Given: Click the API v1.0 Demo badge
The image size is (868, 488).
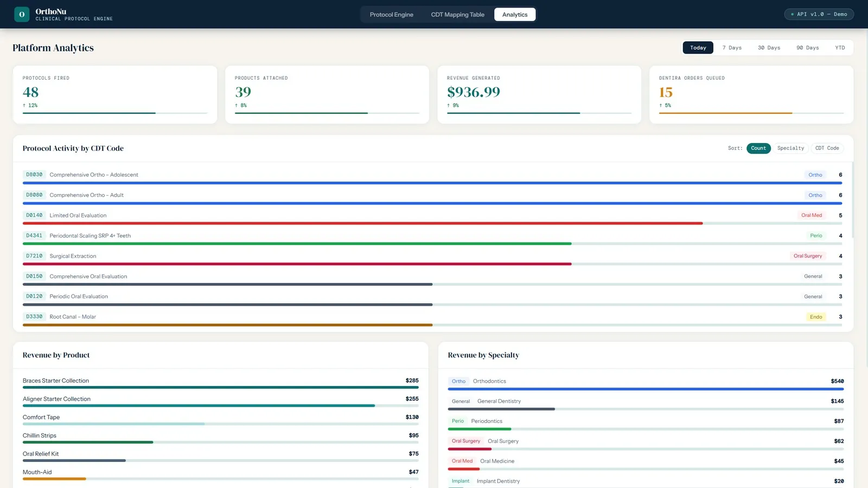Looking at the screenshot, I should pos(819,14).
